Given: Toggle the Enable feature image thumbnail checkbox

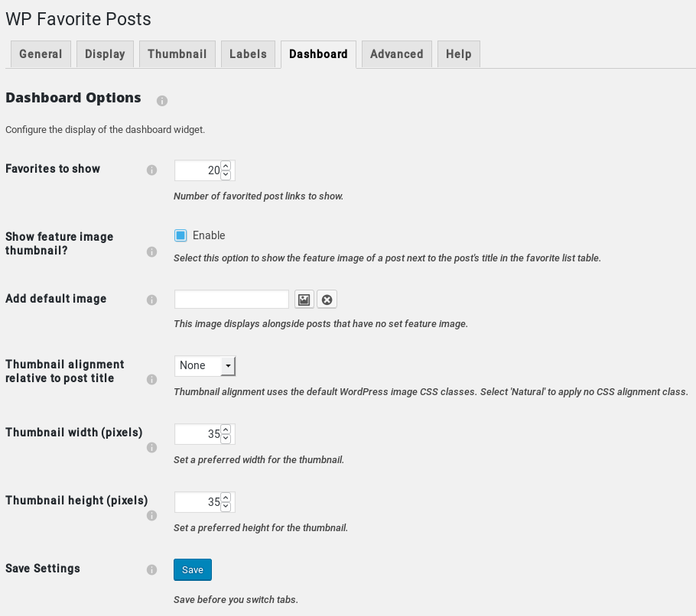Looking at the screenshot, I should tap(181, 235).
